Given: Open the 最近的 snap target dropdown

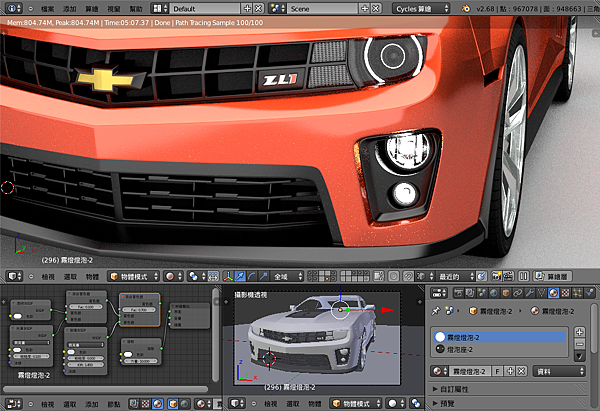Looking at the screenshot, I should tap(455, 276).
